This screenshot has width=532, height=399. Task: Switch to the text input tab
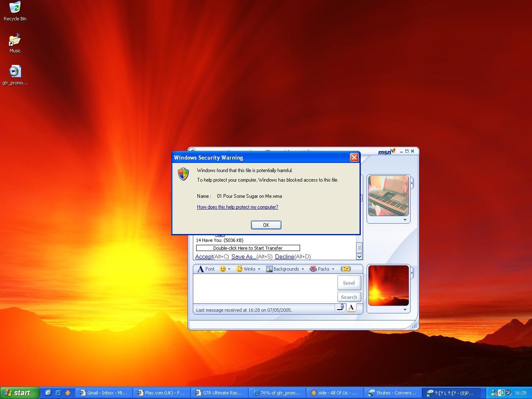tap(351, 308)
